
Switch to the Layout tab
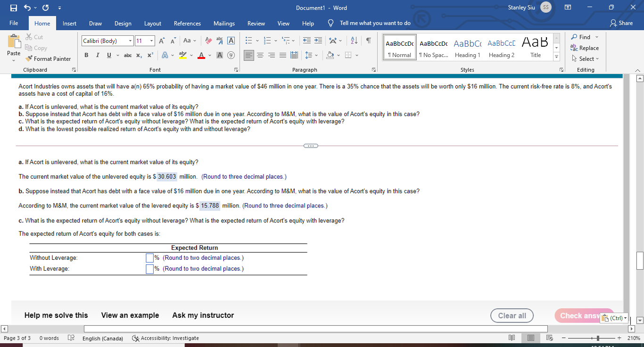(x=152, y=23)
